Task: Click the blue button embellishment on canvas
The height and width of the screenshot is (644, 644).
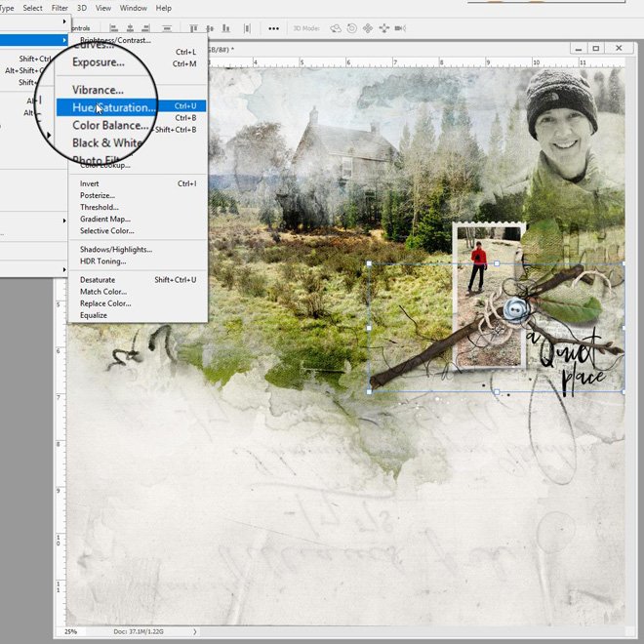Action: (514, 307)
